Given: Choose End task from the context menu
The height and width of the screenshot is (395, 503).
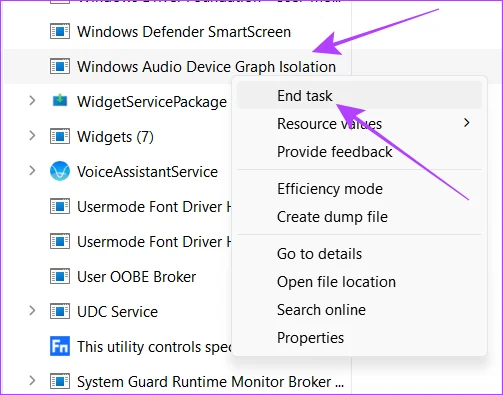Looking at the screenshot, I should tap(359, 96).
